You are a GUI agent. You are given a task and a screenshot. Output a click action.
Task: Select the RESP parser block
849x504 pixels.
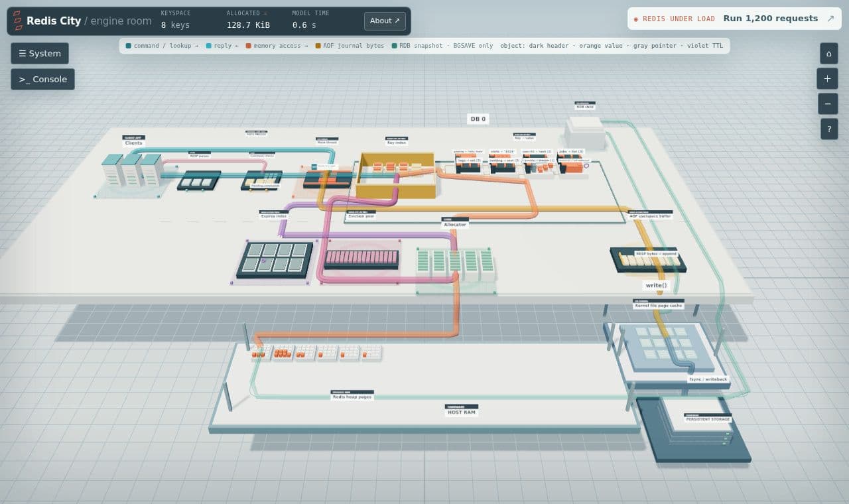point(199,180)
